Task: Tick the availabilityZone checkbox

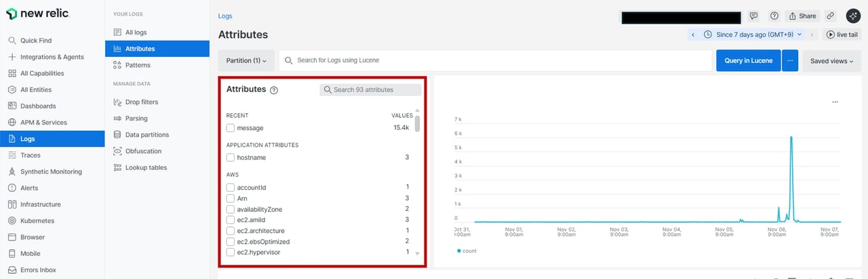Action: (231, 209)
